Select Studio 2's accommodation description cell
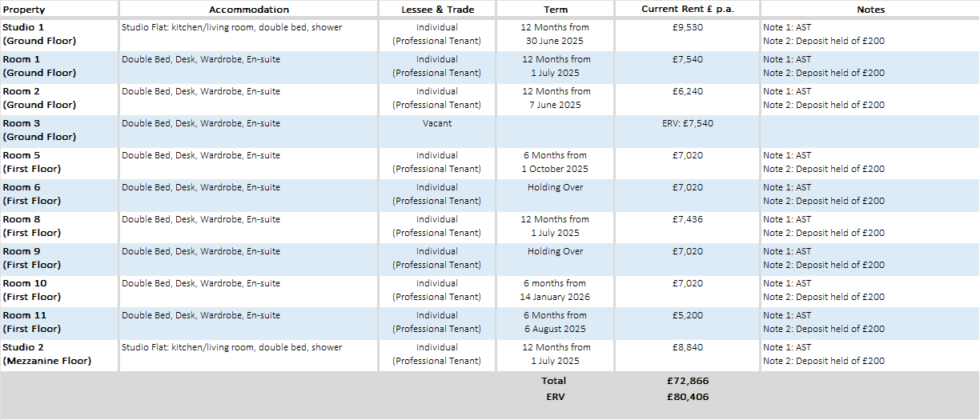The height and width of the screenshot is (420, 980). point(232,348)
